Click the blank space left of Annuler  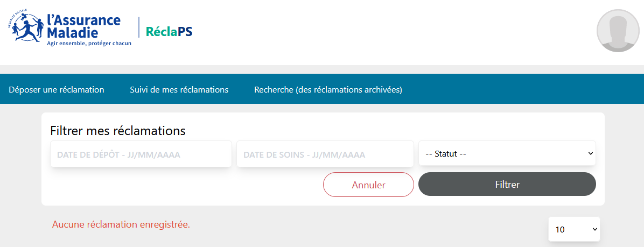[185, 185]
